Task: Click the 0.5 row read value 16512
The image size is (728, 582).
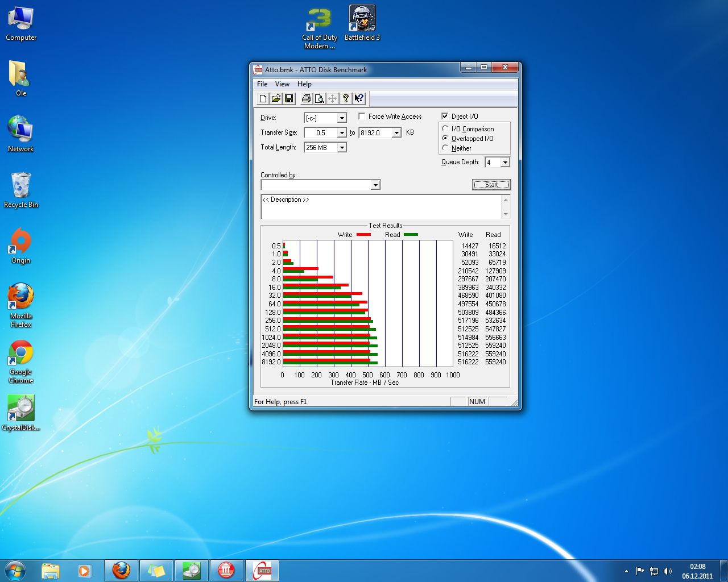Action: [497, 246]
